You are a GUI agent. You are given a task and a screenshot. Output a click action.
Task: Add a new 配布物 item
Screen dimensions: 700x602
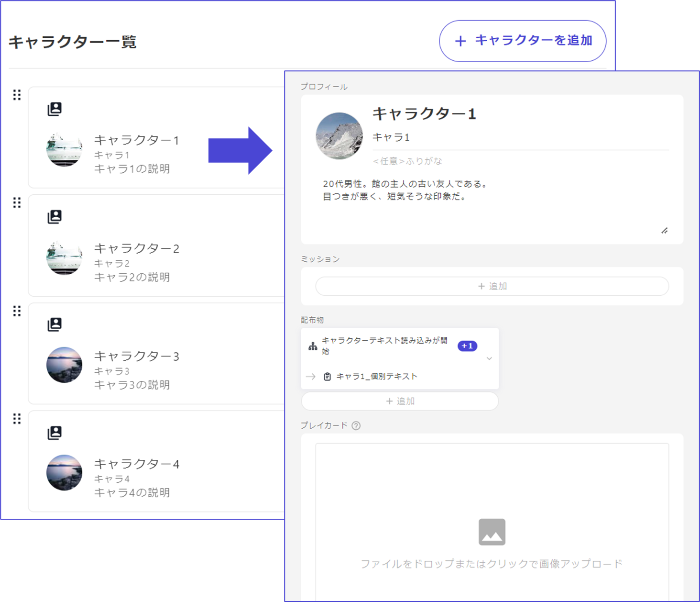400,401
